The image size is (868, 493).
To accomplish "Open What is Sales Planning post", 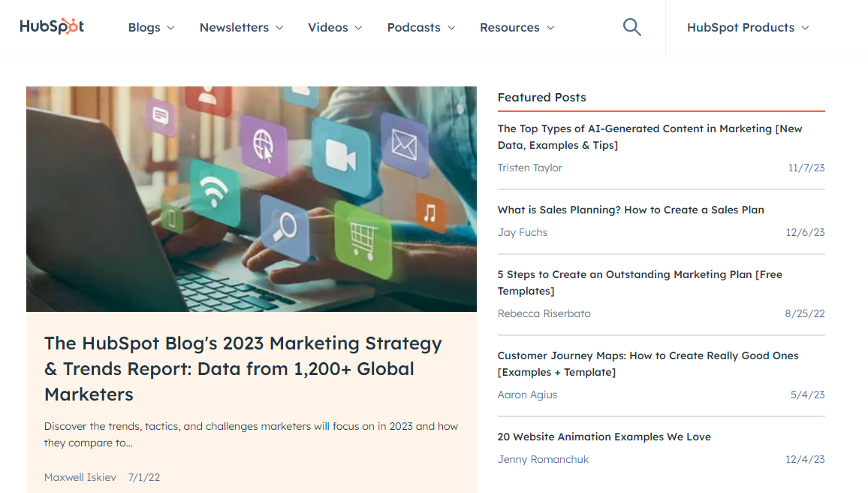I will (x=631, y=210).
